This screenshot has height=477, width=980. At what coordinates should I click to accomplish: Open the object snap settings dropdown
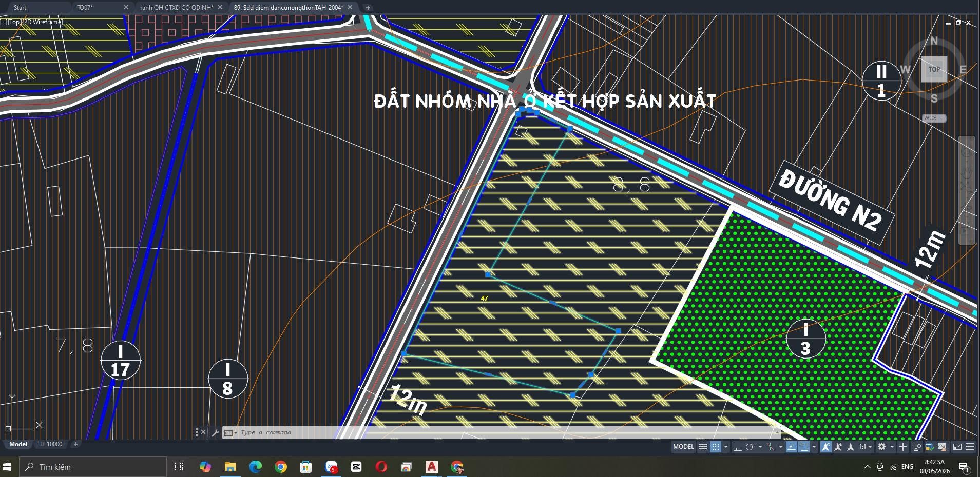(814, 447)
